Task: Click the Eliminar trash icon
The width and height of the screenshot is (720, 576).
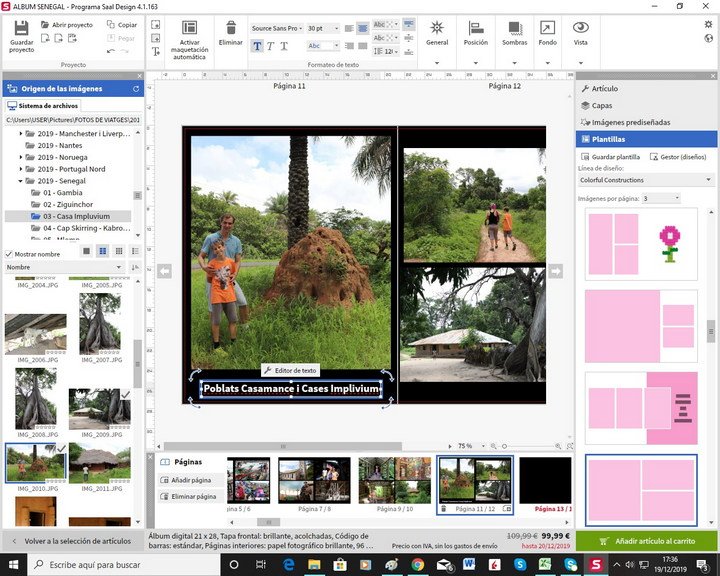Action: tap(231, 29)
